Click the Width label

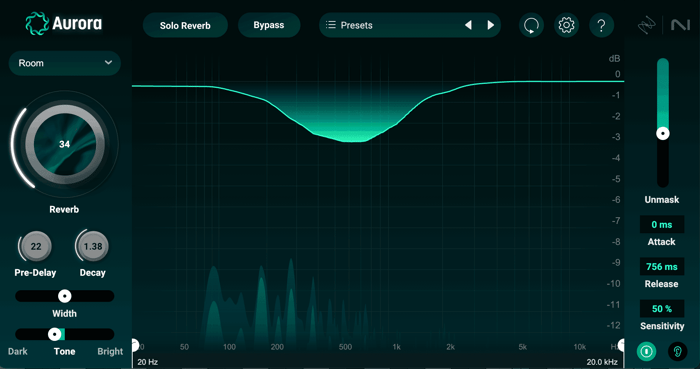(x=64, y=314)
